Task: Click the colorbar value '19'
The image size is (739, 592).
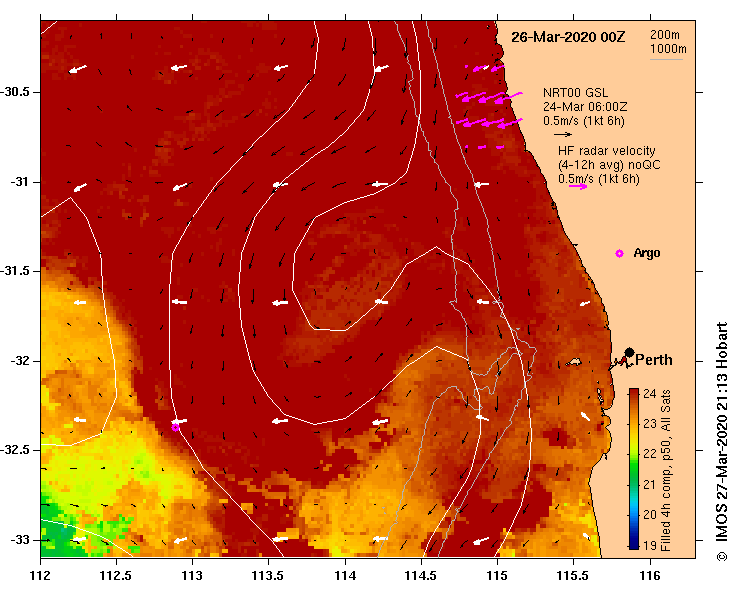Action: 650,545
